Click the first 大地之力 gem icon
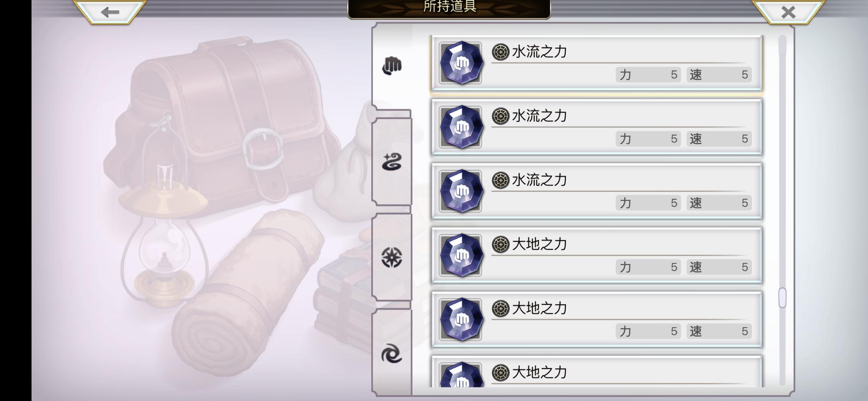 (x=461, y=255)
